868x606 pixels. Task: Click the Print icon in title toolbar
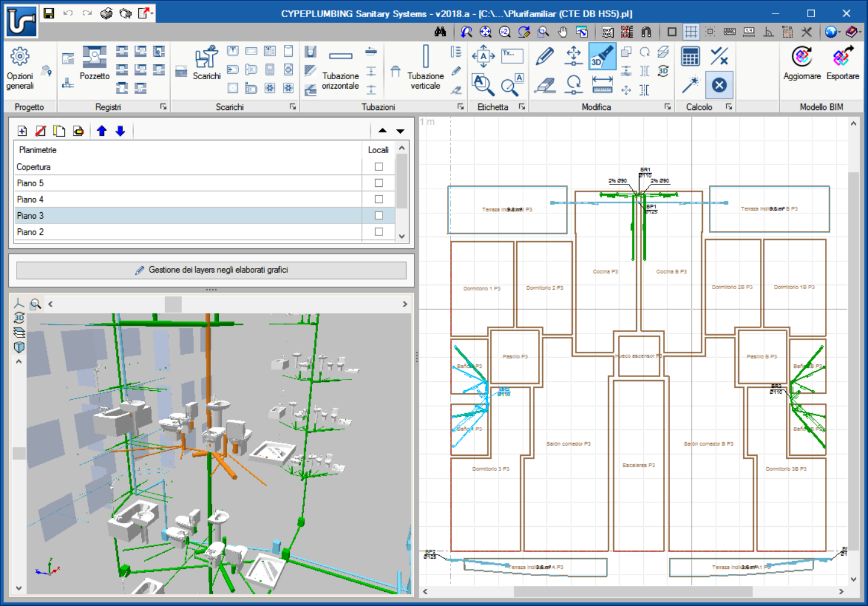tap(106, 13)
